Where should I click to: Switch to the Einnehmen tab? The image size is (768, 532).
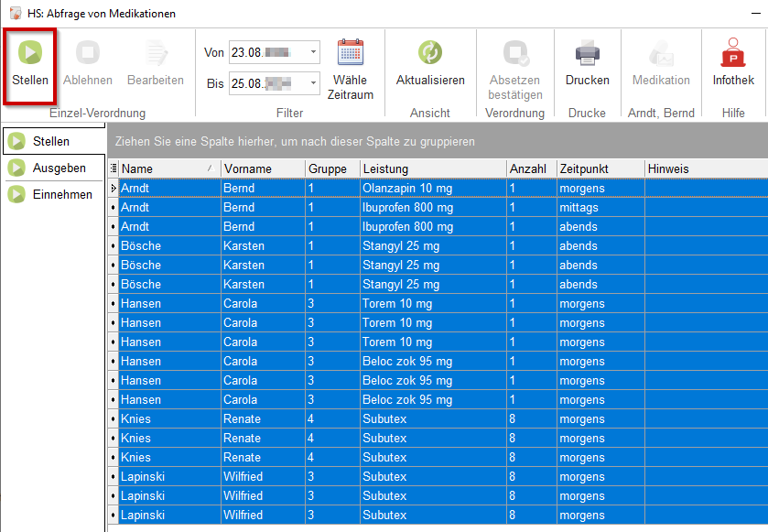pyautogui.click(x=61, y=194)
